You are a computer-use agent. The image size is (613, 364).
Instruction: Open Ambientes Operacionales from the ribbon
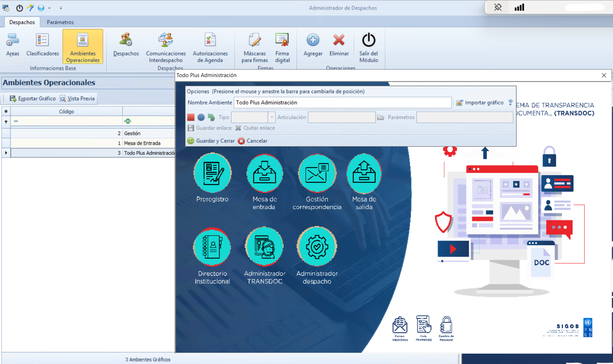coord(83,46)
